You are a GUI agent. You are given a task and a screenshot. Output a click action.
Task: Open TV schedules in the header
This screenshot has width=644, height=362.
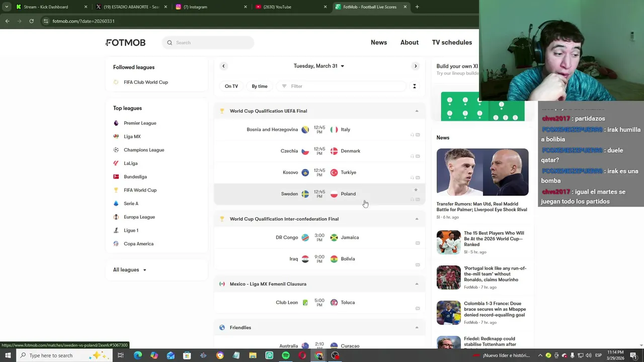[x=452, y=42]
